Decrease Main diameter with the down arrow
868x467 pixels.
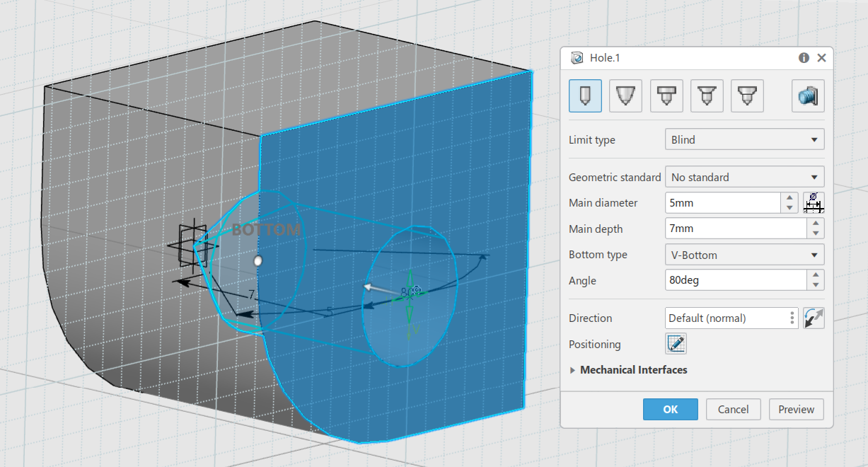coord(789,208)
